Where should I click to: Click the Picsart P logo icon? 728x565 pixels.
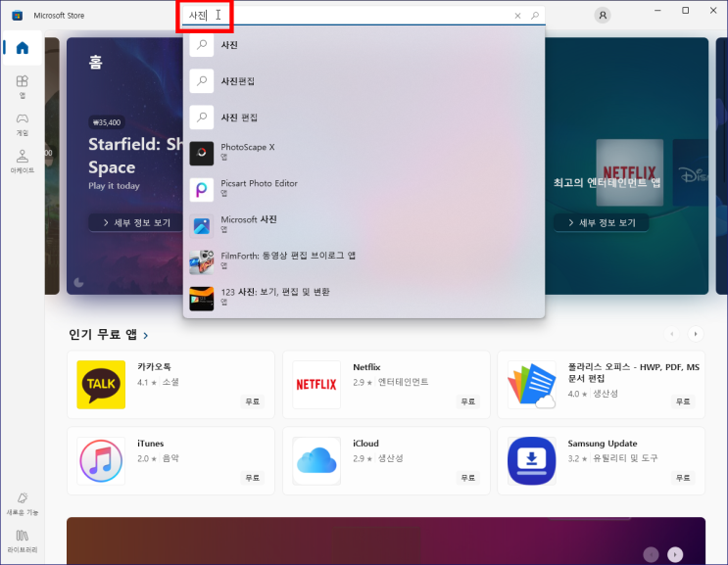[x=202, y=189]
